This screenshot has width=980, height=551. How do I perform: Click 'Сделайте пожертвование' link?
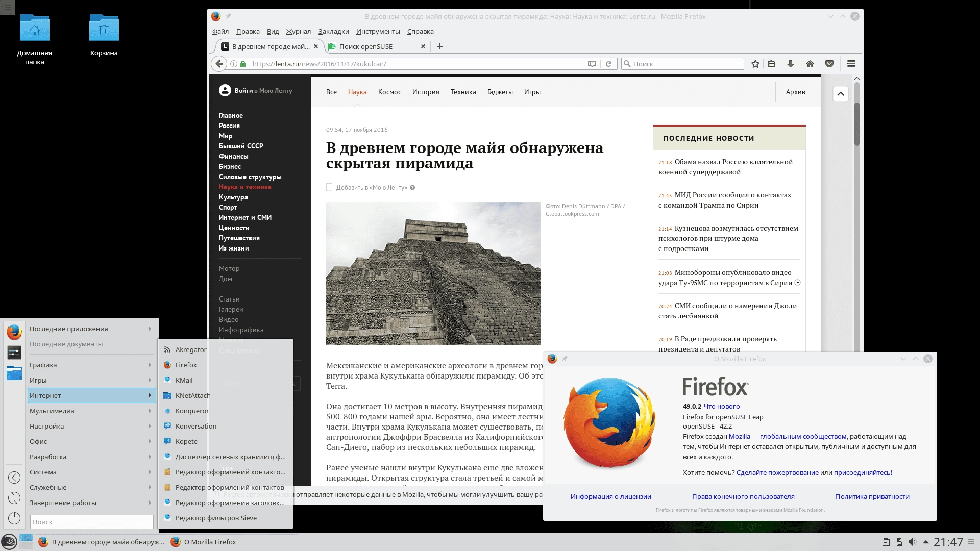(x=777, y=473)
